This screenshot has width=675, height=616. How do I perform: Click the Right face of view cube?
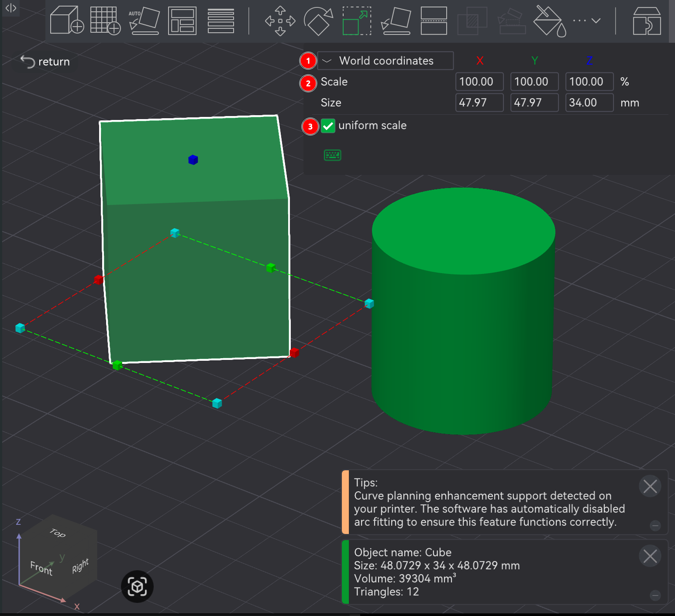pos(80,565)
